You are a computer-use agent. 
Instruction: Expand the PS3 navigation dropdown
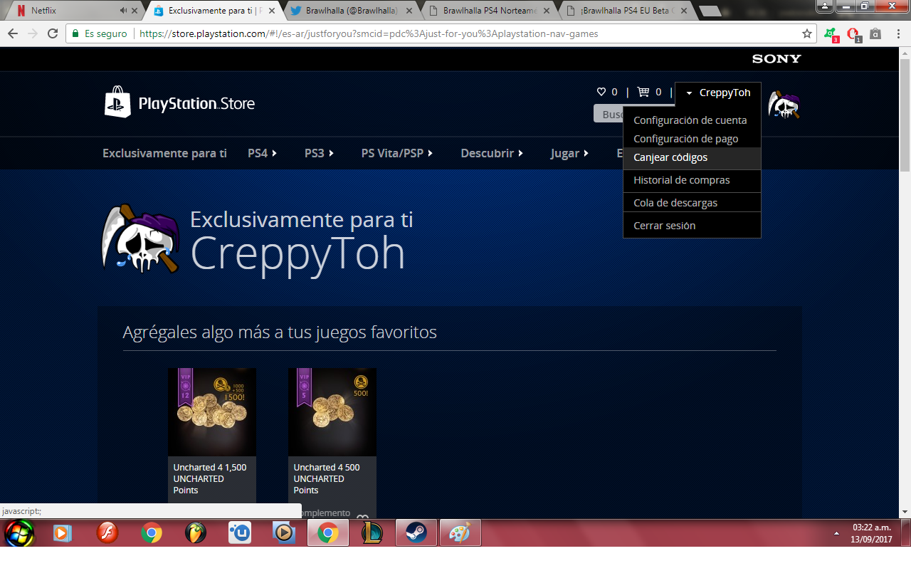tap(320, 153)
